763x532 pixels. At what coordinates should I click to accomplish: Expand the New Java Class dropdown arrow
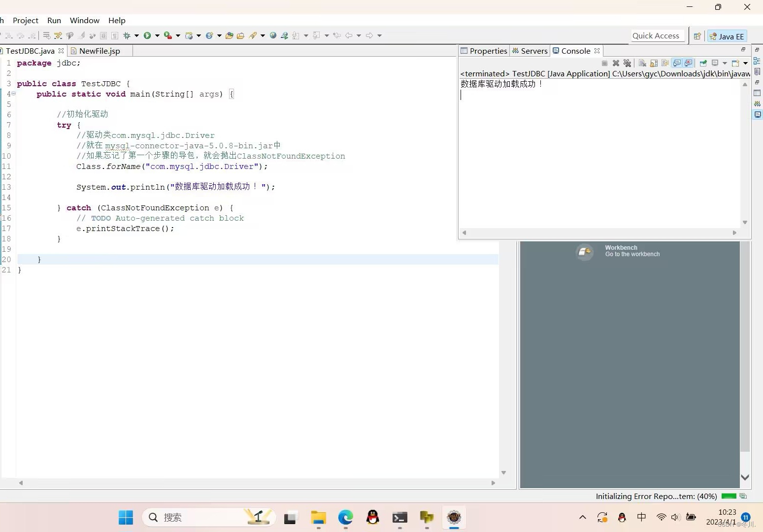point(219,35)
